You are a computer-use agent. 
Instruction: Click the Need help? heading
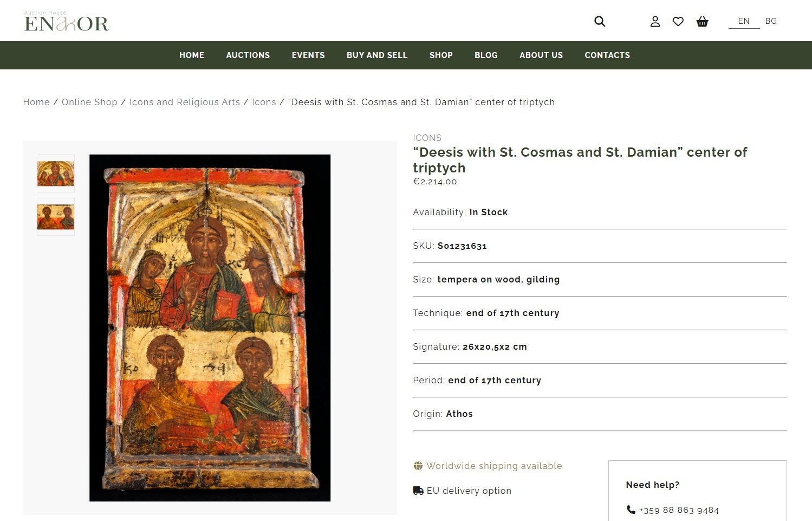[x=652, y=485]
